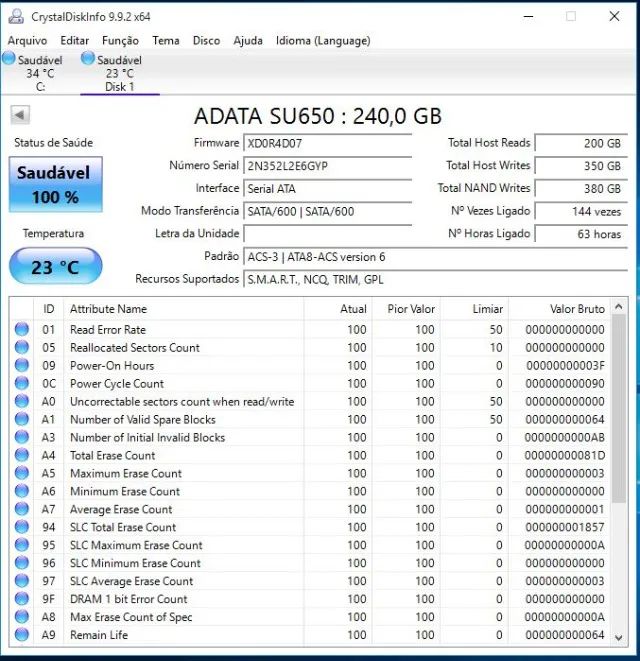Click status orb for Read Error Rate
This screenshot has width=640, height=661.
[x=22, y=329]
